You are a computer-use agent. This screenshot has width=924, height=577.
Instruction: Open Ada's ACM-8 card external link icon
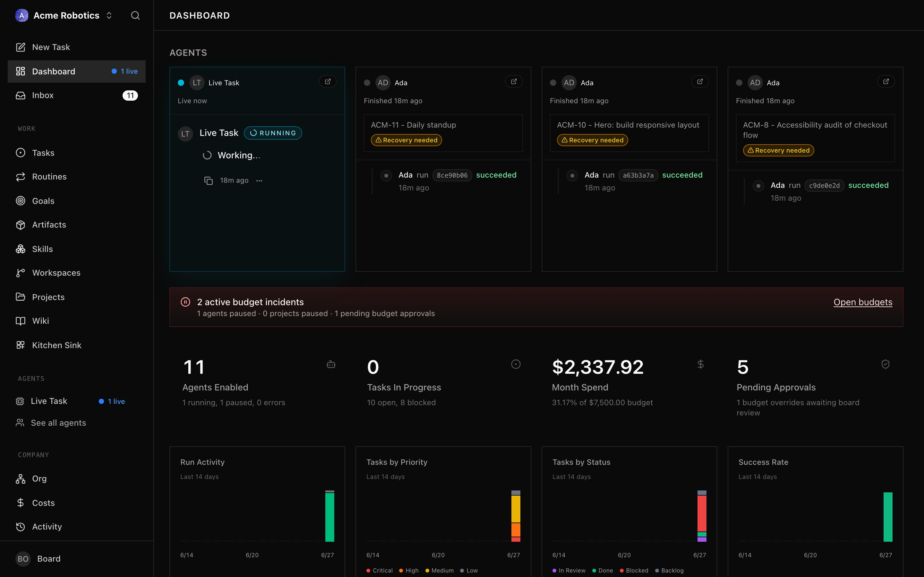pyautogui.click(x=886, y=82)
